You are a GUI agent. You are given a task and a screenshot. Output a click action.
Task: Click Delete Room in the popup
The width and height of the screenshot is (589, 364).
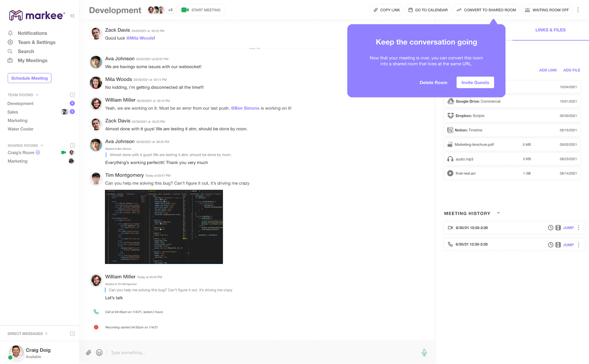pos(433,83)
